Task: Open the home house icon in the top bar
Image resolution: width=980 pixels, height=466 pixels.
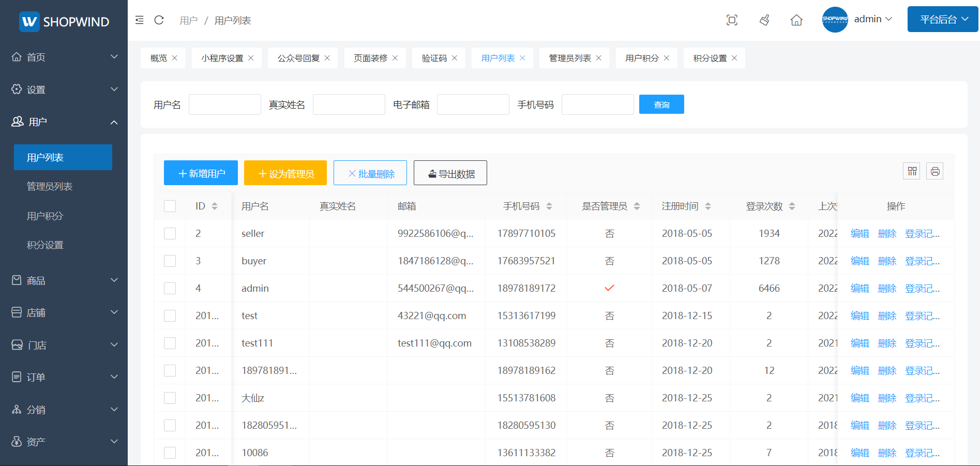Action: tap(796, 20)
